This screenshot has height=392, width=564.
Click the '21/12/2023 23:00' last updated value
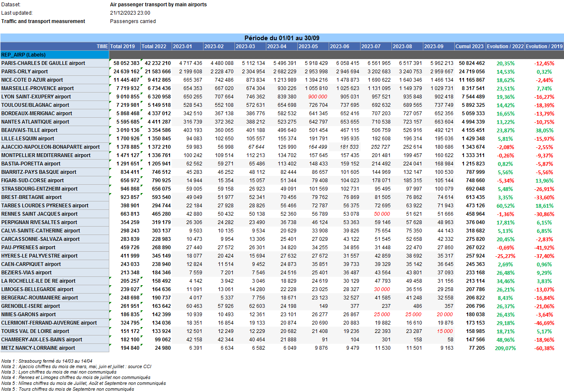pos(130,13)
